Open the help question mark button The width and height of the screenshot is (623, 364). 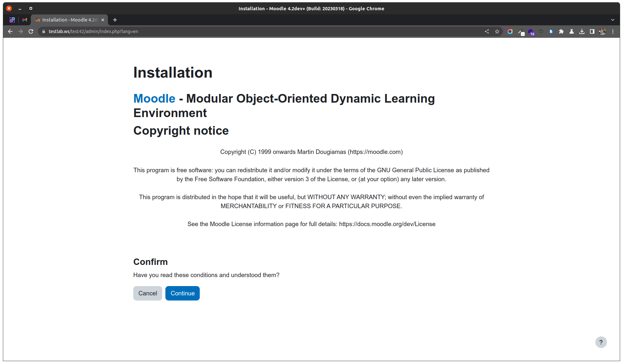point(601,342)
